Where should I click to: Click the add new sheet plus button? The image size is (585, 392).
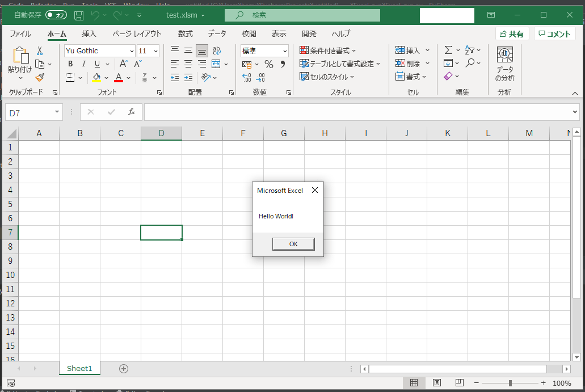pos(124,369)
